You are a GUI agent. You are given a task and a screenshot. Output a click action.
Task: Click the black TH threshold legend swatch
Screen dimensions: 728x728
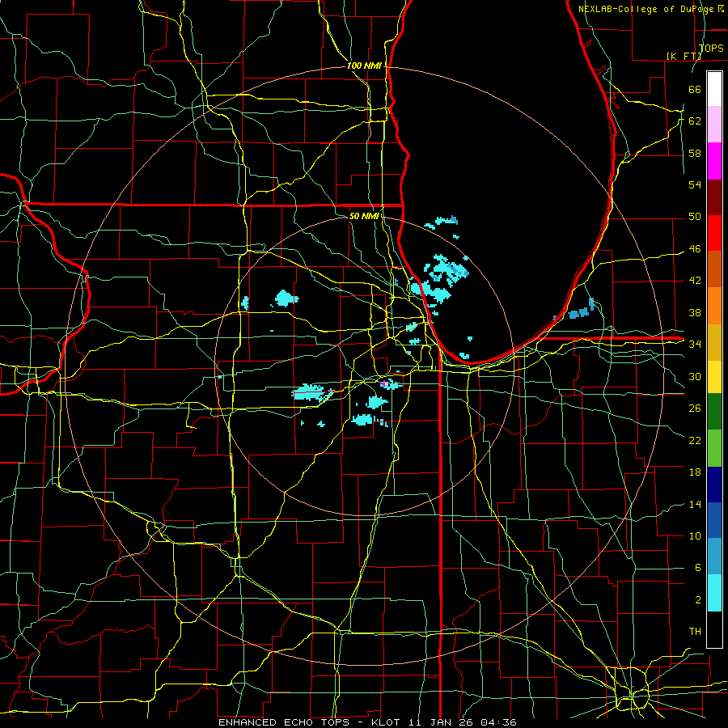[714, 629]
